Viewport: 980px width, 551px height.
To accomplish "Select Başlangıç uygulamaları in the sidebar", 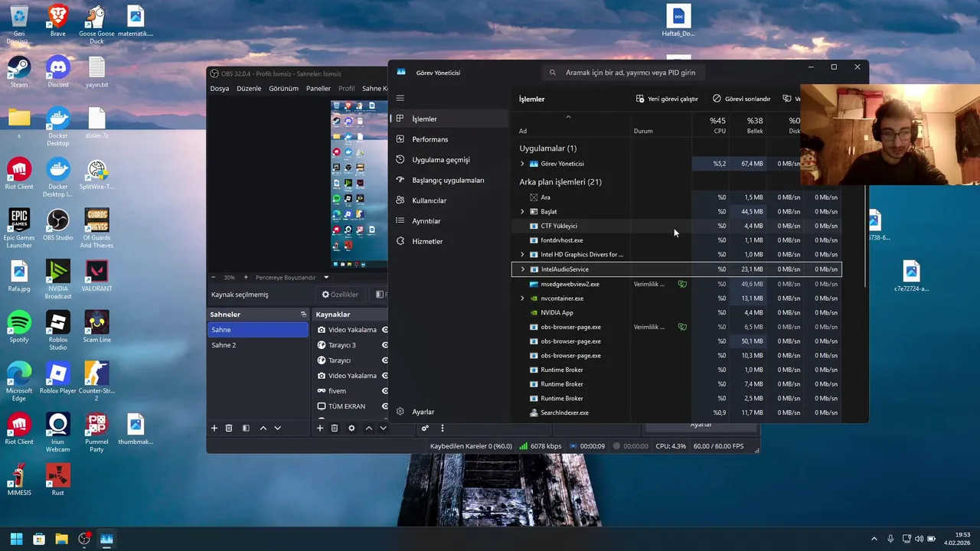I will pos(449,180).
